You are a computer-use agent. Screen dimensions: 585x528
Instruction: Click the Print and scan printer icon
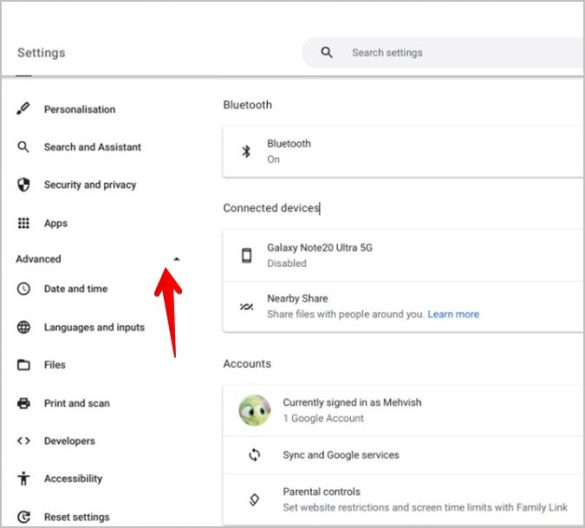pyautogui.click(x=24, y=403)
